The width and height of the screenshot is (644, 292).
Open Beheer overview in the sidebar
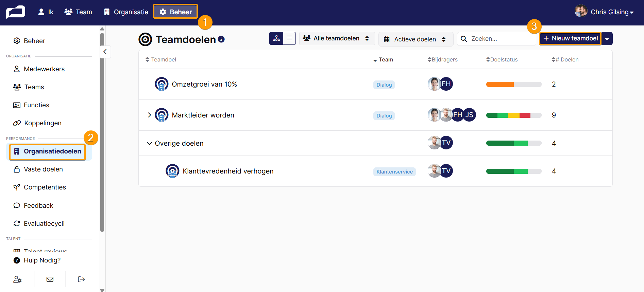(29, 41)
